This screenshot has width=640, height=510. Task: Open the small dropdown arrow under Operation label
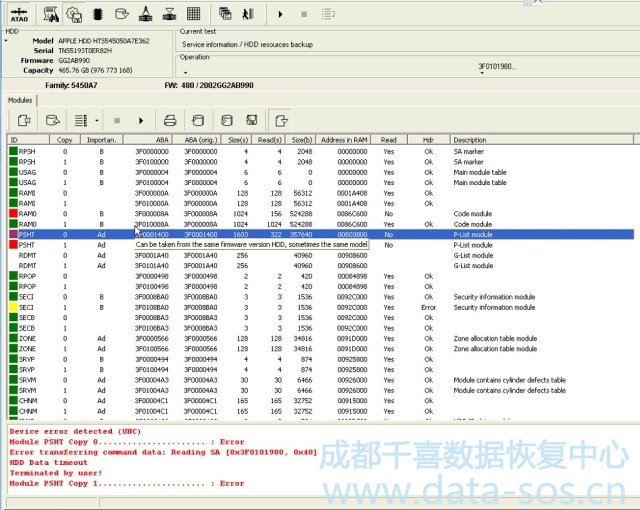click(x=185, y=73)
